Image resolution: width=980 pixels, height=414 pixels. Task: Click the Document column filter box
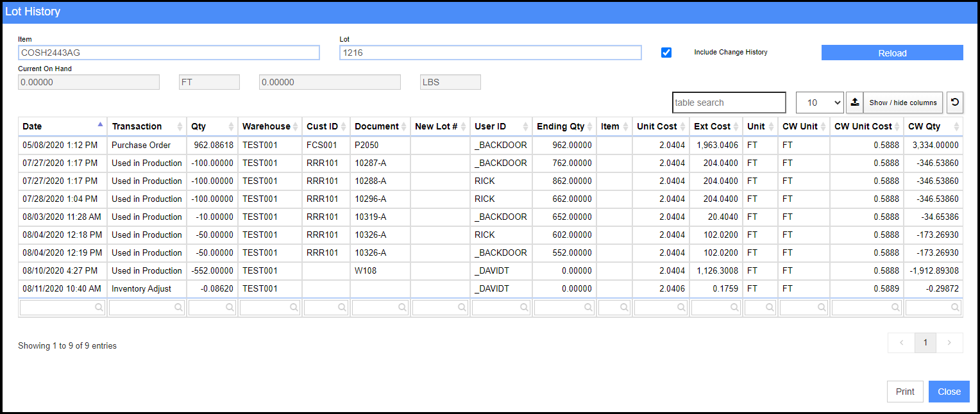pyautogui.click(x=380, y=308)
